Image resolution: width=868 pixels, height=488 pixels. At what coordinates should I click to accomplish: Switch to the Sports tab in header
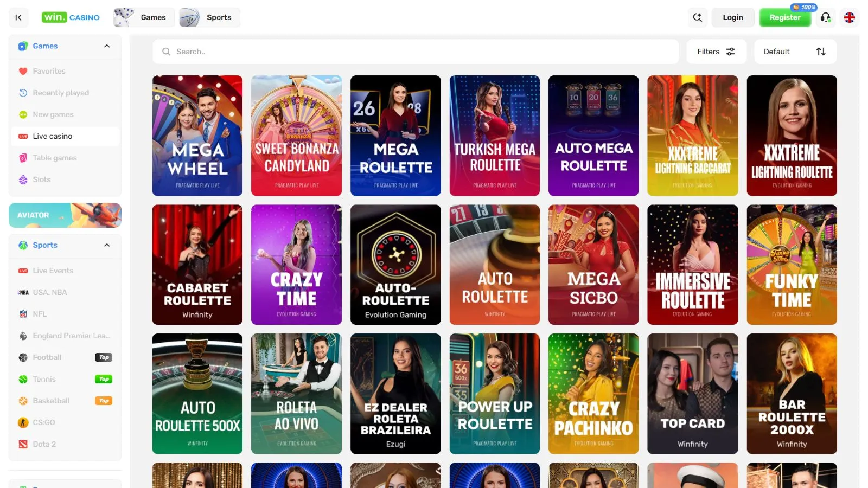pos(209,17)
